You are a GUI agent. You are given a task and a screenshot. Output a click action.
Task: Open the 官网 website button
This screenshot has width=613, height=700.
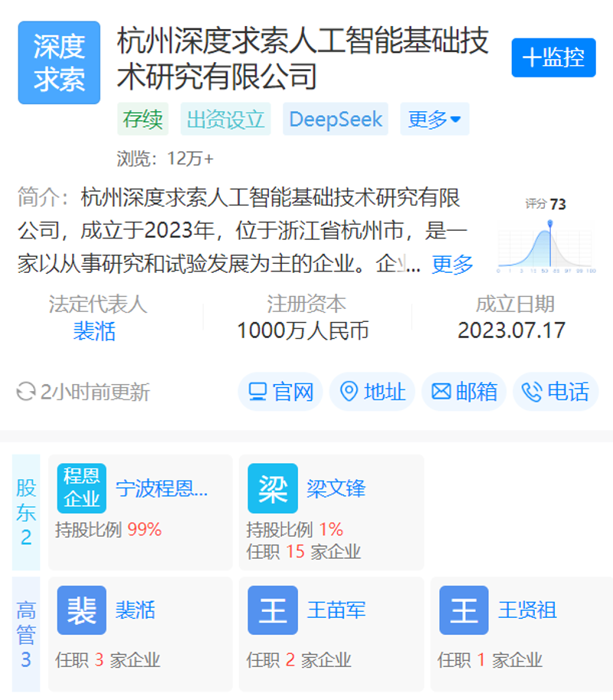(x=280, y=392)
